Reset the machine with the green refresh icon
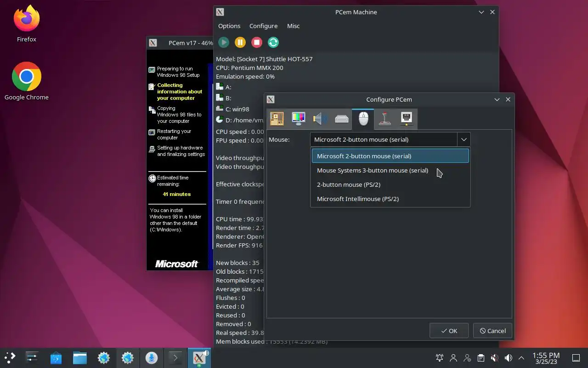The width and height of the screenshot is (588, 368). 273,42
